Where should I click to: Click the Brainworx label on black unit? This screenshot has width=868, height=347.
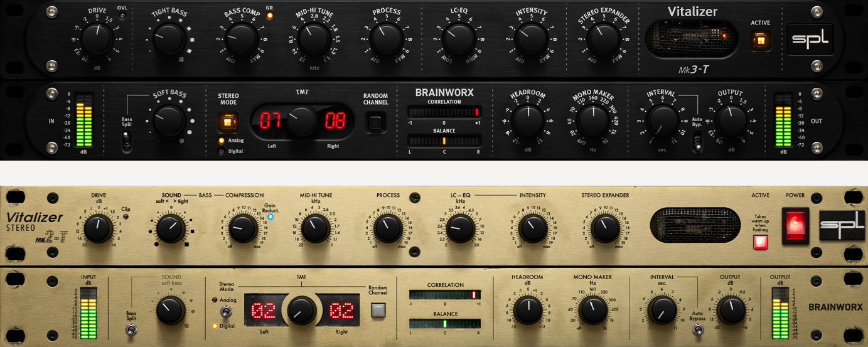pyautogui.click(x=444, y=93)
